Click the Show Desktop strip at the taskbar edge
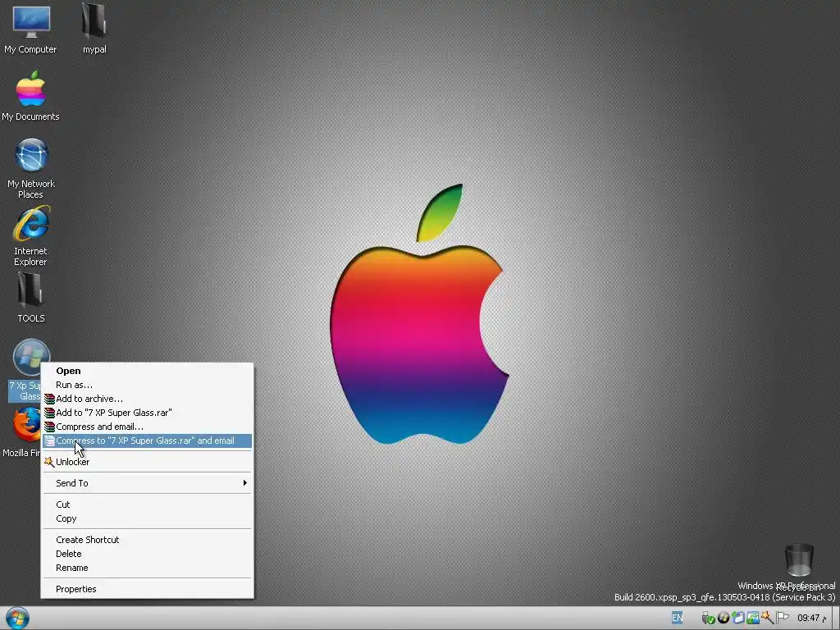This screenshot has height=630, width=840. pos(836,619)
